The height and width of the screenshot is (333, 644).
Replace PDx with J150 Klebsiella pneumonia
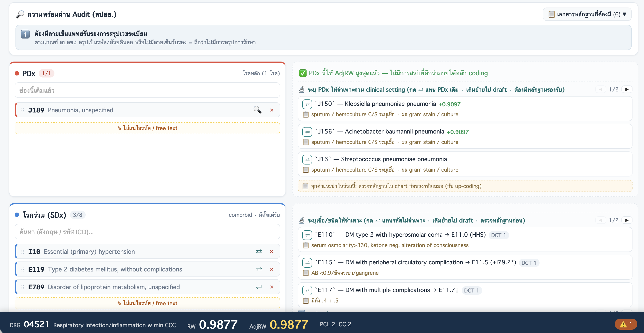click(307, 104)
